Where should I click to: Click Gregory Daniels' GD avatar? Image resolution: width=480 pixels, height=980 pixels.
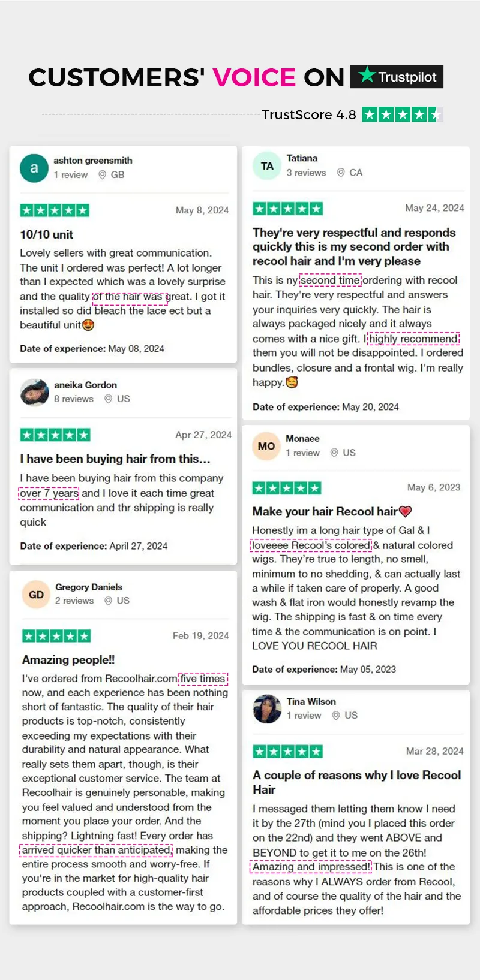pos(36,595)
